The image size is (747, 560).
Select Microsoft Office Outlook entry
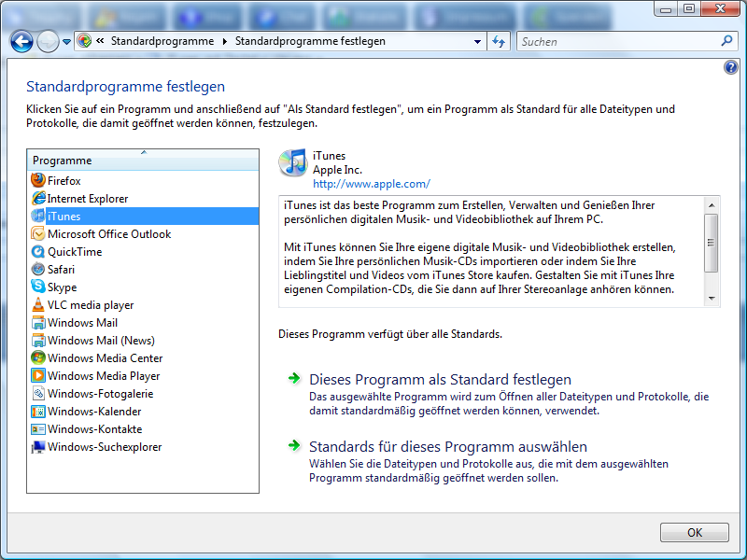pyautogui.click(x=143, y=234)
